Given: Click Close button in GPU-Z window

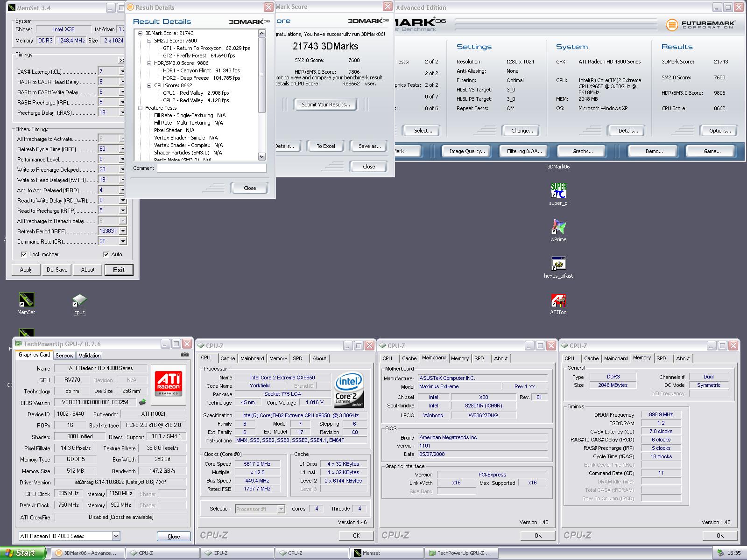Looking at the screenshot, I should click(x=174, y=537).
